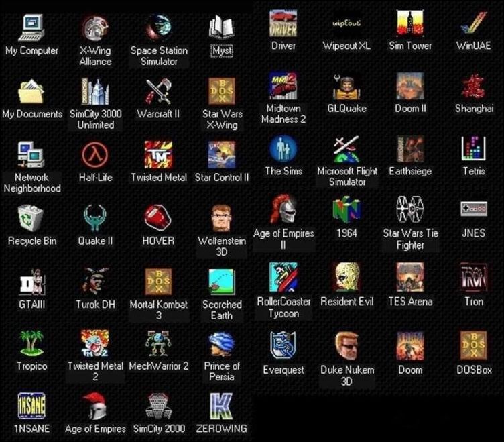Click the ZEROWING shortcut icon
This screenshot has width=504, height=442.
pos(221,406)
